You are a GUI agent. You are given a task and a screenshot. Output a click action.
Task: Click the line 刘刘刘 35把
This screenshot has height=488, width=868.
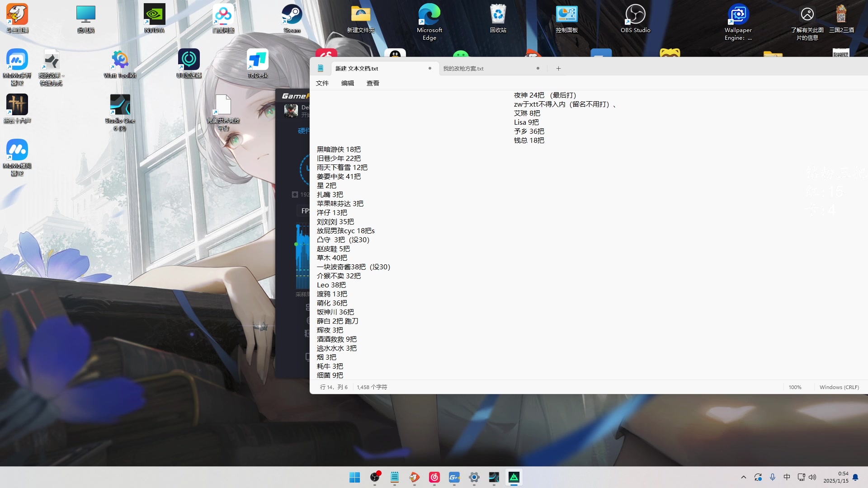point(335,222)
